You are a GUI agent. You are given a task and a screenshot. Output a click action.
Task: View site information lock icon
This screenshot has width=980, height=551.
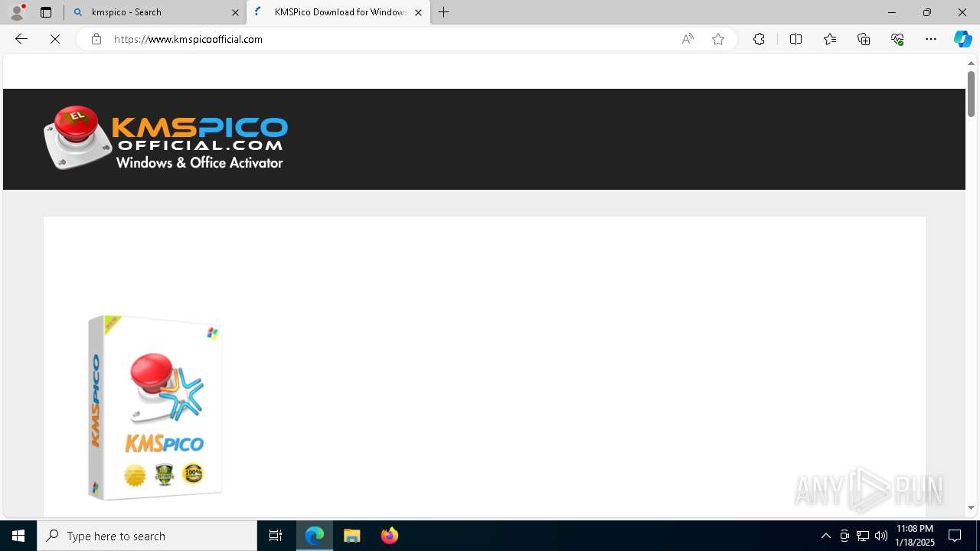96,39
